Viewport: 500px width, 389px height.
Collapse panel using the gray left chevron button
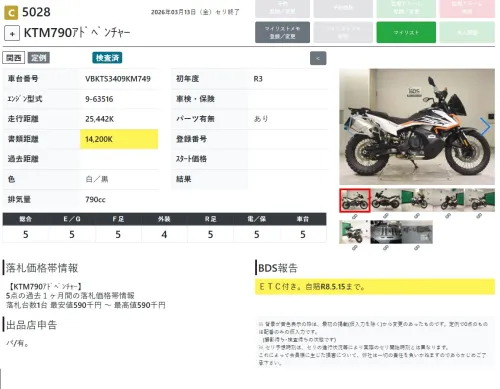(318, 58)
